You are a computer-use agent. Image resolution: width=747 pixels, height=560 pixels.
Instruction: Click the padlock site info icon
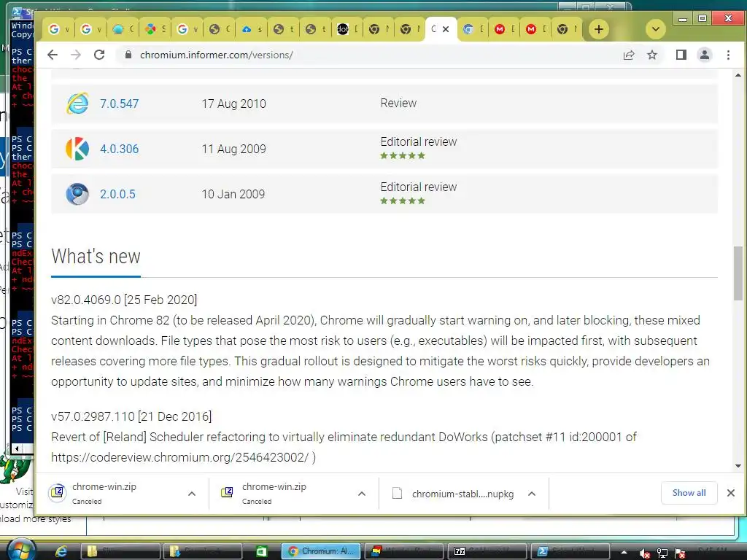point(128,55)
